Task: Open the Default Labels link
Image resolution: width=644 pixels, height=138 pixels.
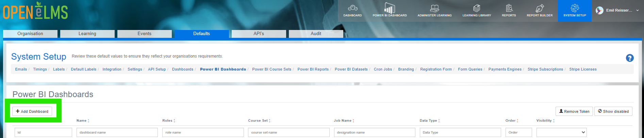Action: pos(84,69)
